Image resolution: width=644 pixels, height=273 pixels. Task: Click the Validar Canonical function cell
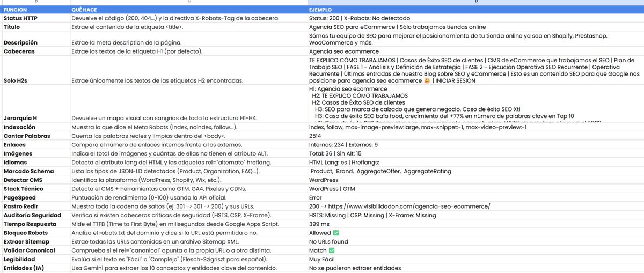tap(35, 250)
